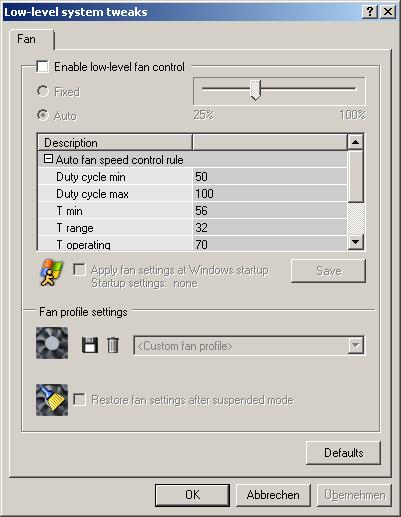Open the Custom fan profile dropdown
The image size is (401, 517).
tap(356, 345)
